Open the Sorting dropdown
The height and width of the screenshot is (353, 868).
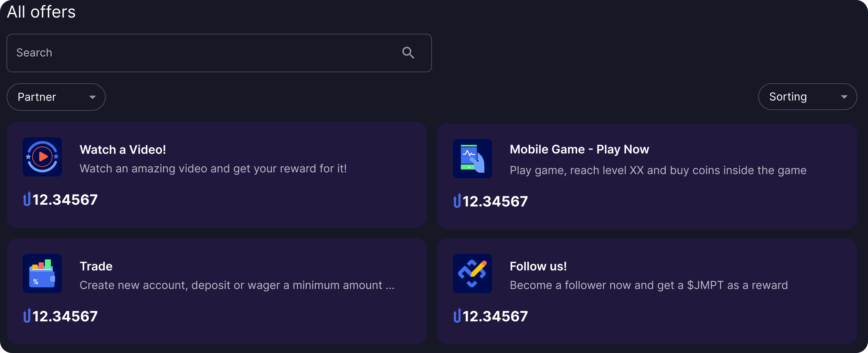point(807,97)
